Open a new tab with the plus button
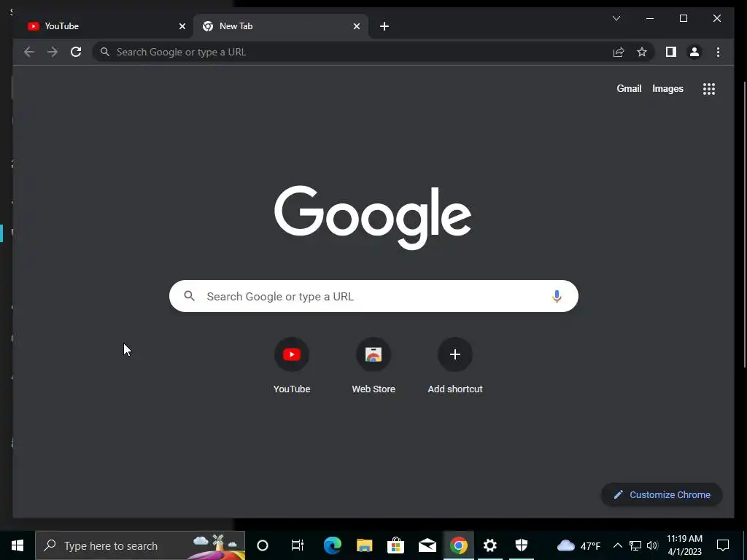Viewport: 747px width, 560px height. coord(384,26)
